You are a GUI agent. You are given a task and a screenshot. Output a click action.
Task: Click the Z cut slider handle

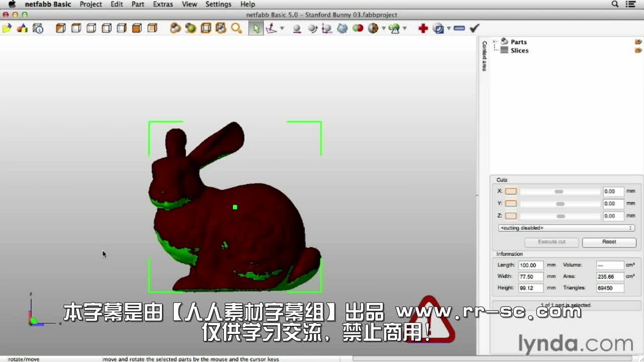point(561,216)
